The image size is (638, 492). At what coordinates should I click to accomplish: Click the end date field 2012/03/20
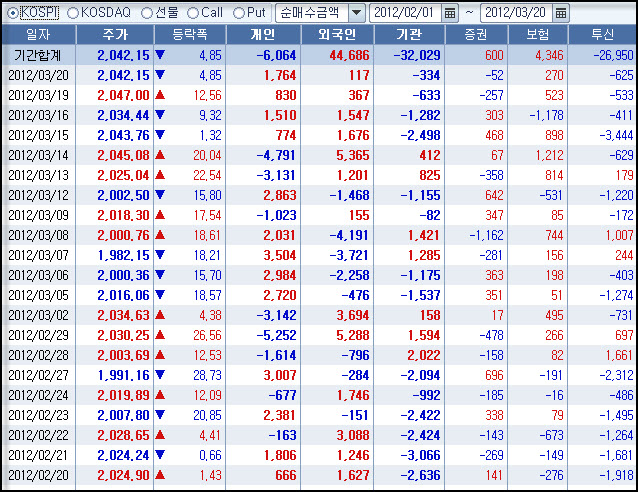point(516,13)
